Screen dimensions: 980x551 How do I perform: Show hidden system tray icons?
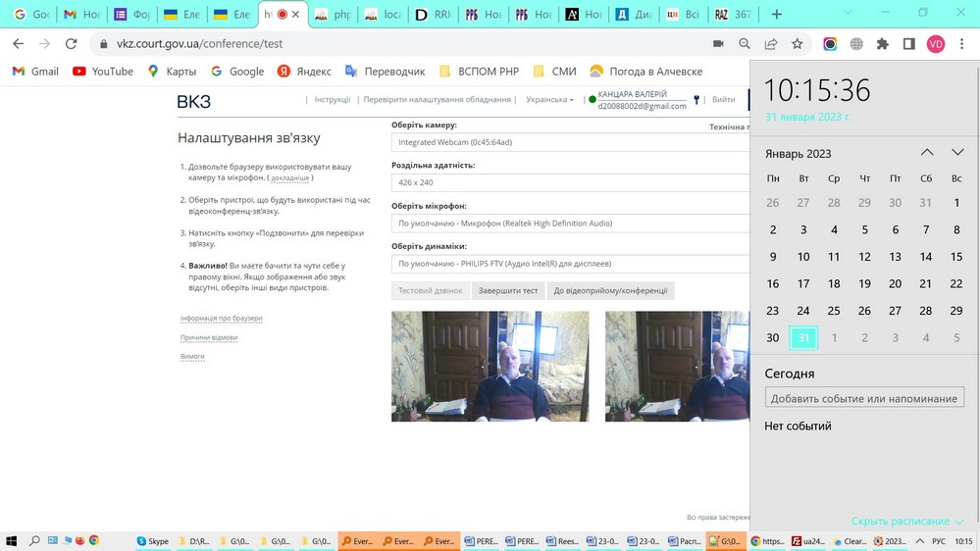[x=920, y=541]
